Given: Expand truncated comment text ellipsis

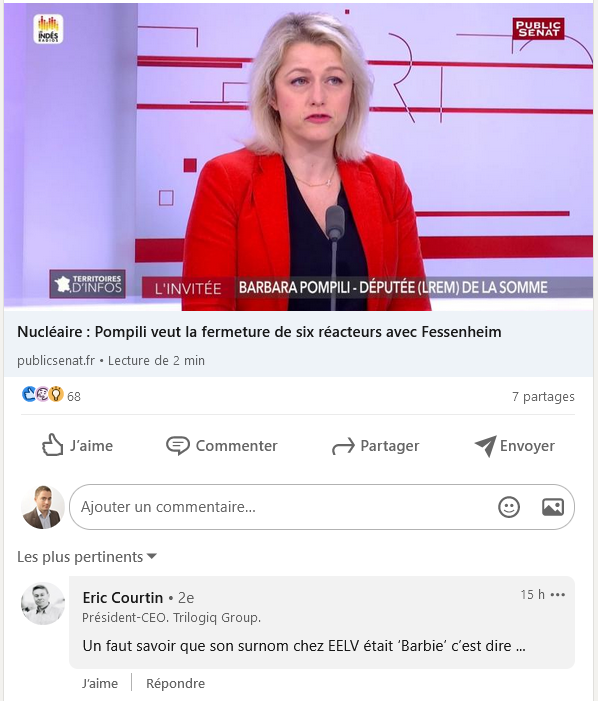Looking at the screenshot, I should tap(521, 646).
